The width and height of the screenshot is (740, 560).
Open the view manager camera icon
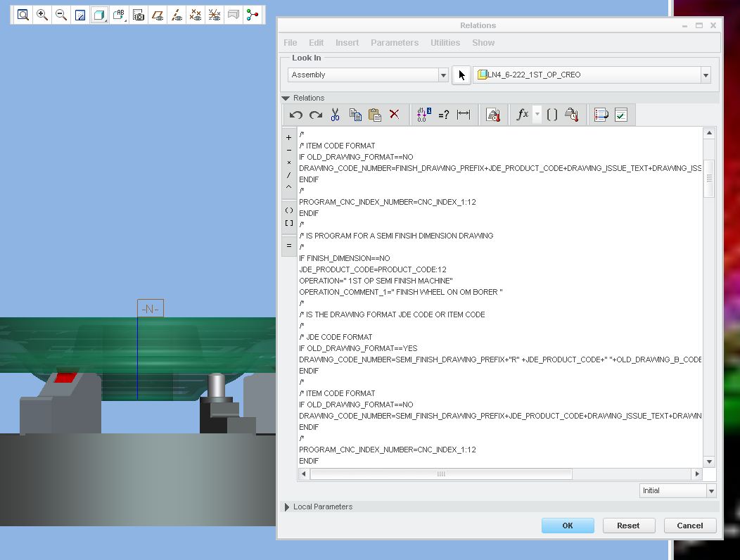139,15
